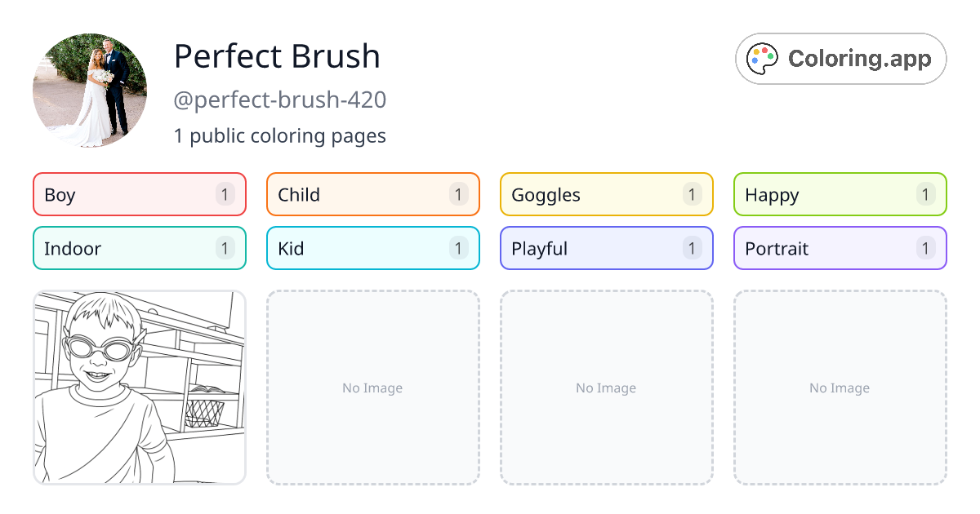
Task: Click the count badge on the Goggles tag
Action: click(692, 194)
